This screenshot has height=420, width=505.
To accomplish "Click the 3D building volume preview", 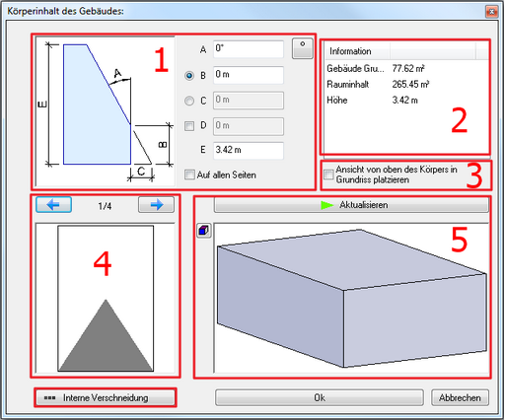I will tap(351, 298).
